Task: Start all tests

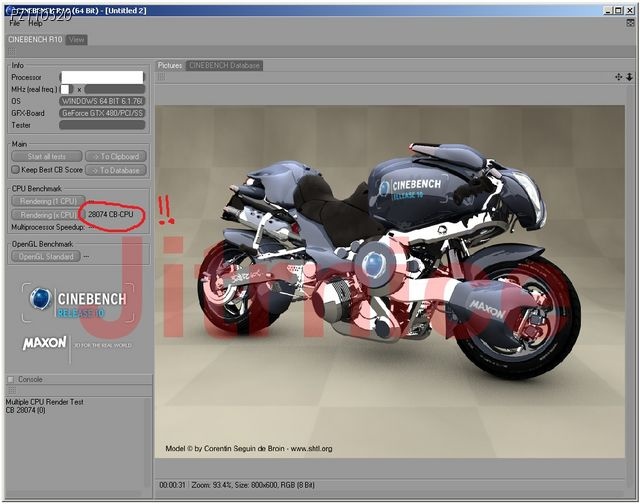Action: point(47,156)
